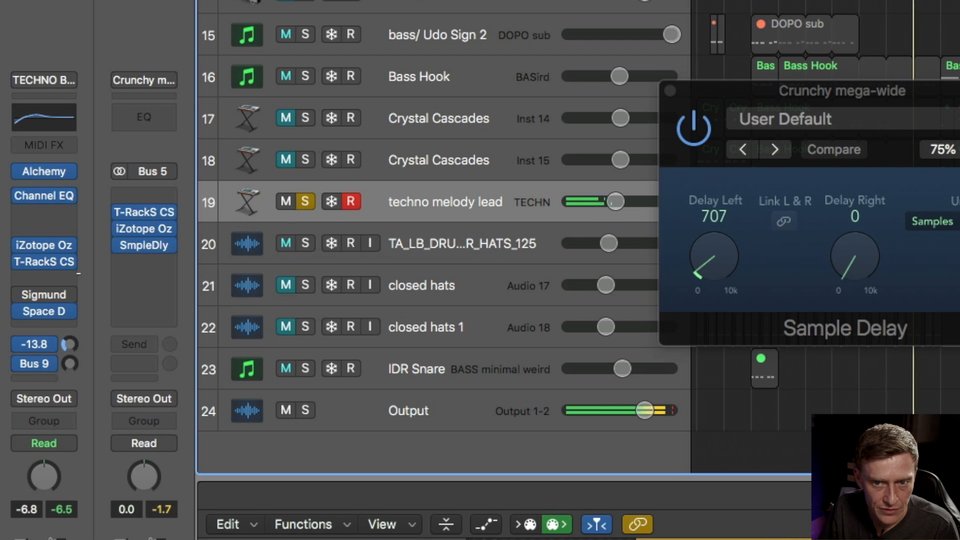Click the green note icon on IDR Snare track
The image size is (960, 540).
(247, 369)
